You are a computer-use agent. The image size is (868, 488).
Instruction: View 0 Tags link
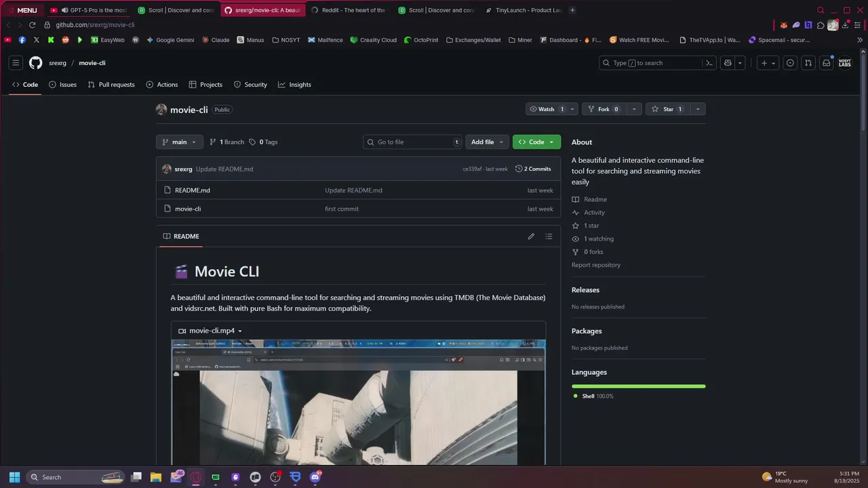(x=263, y=142)
